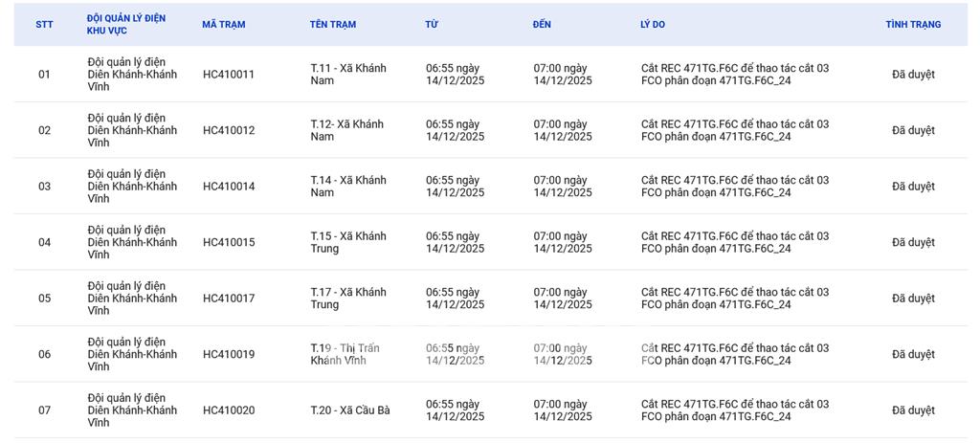Select station code HC410011
The image size is (980, 443).
coord(229,75)
